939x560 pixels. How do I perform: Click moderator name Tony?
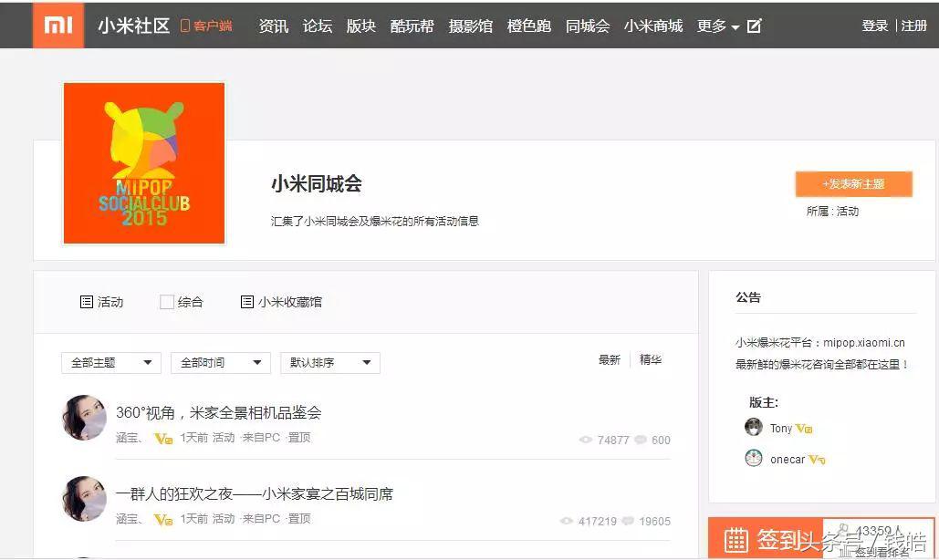click(x=781, y=429)
